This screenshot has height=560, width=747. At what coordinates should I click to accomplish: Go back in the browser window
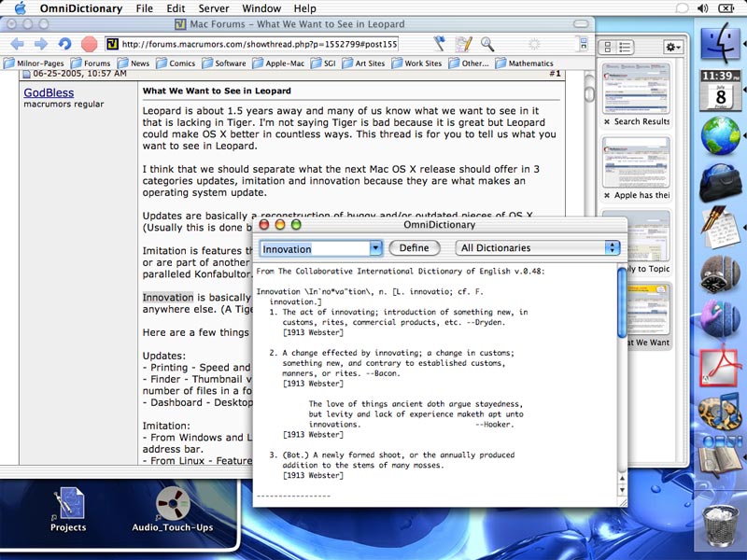[x=17, y=44]
